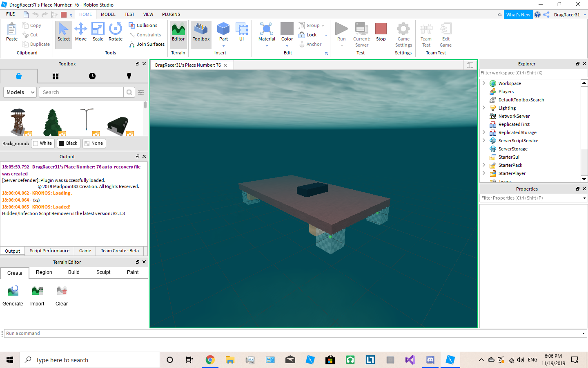Viewport: 588px width, 368px height.
Task: Switch to the MODEL ribbon tab
Action: tap(108, 14)
